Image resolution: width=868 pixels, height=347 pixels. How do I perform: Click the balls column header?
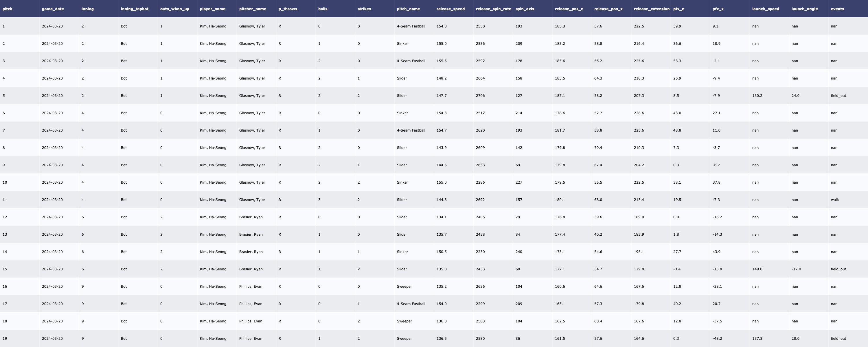pyautogui.click(x=323, y=9)
